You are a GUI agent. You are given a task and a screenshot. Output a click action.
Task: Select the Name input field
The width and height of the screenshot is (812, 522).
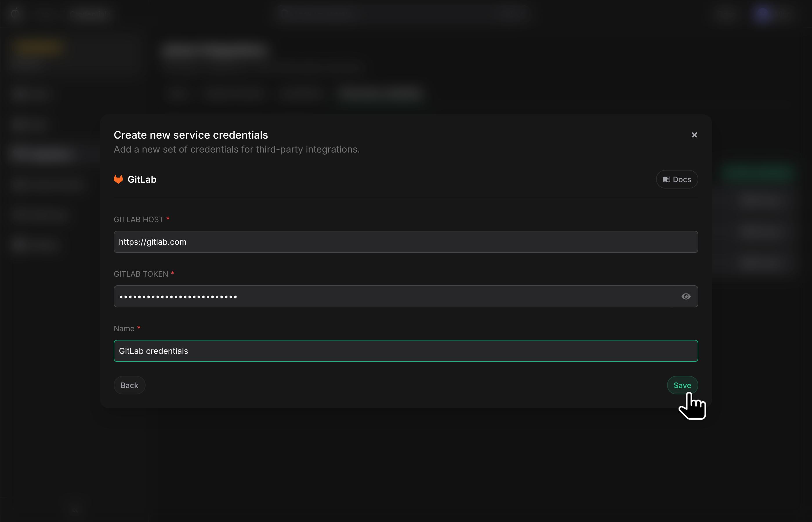406,351
